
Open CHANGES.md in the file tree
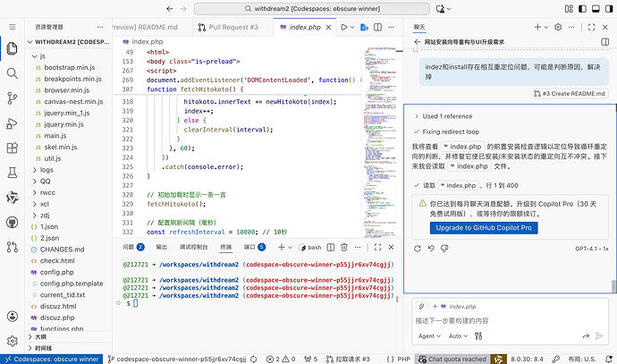63,250
